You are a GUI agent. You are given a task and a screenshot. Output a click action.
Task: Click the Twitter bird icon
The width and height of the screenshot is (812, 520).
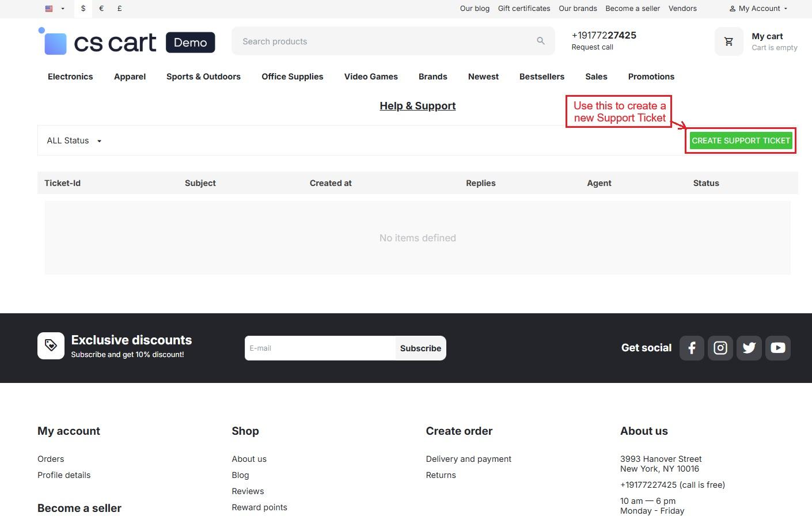click(749, 348)
